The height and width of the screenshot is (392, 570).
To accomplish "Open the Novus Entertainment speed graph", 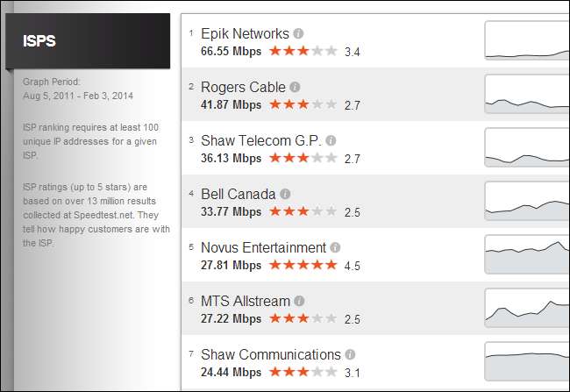I will pos(526,254).
